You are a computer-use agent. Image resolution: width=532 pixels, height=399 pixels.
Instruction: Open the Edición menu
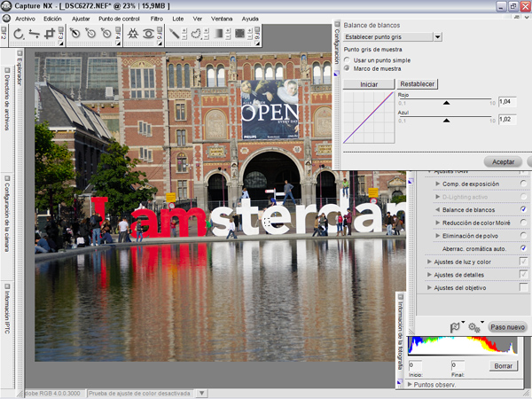[x=52, y=19]
